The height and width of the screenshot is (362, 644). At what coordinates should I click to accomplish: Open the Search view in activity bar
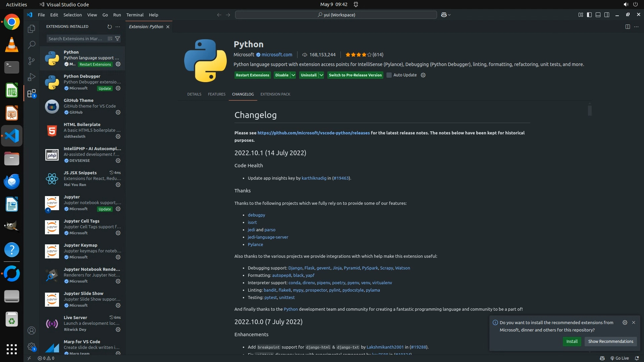click(x=32, y=45)
